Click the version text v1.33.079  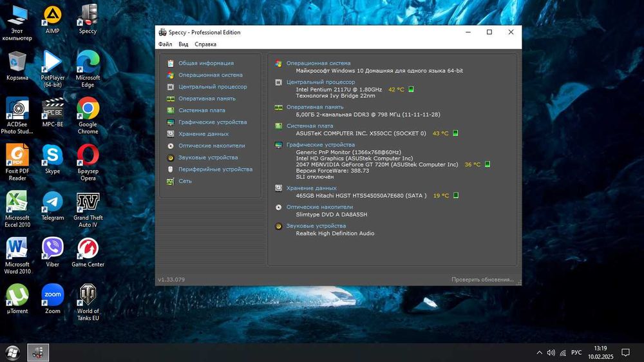tap(171, 280)
